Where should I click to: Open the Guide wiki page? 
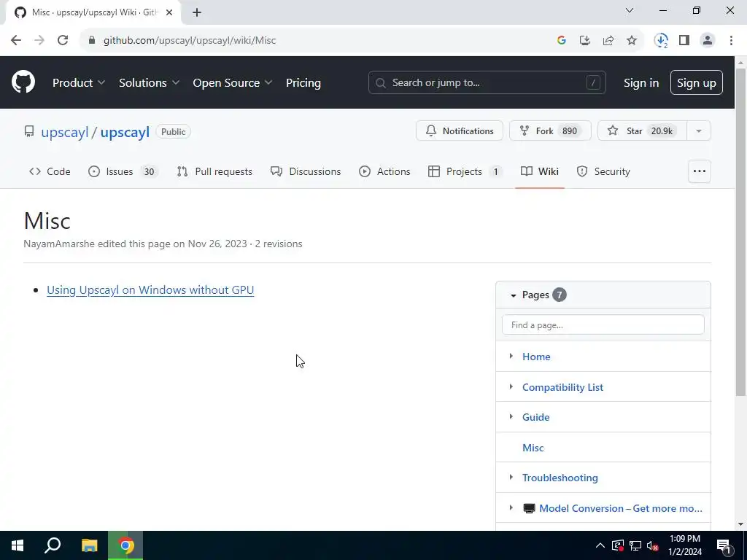point(536,417)
